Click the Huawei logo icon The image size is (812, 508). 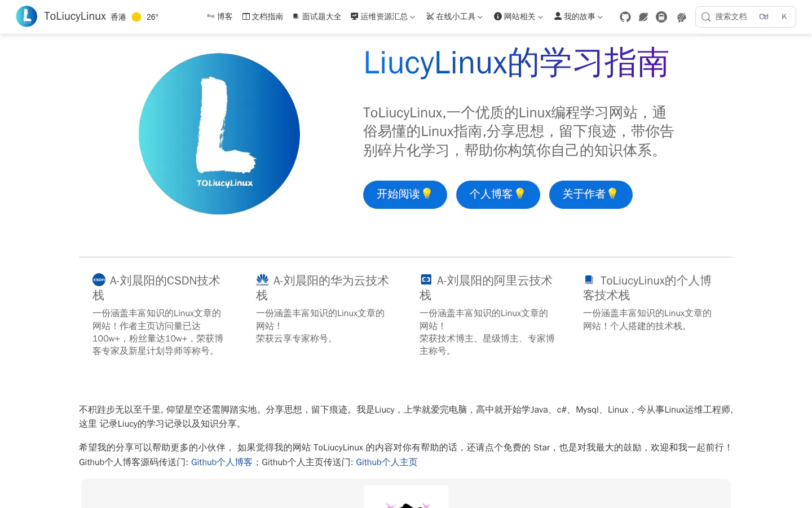(x=263, y=280)
